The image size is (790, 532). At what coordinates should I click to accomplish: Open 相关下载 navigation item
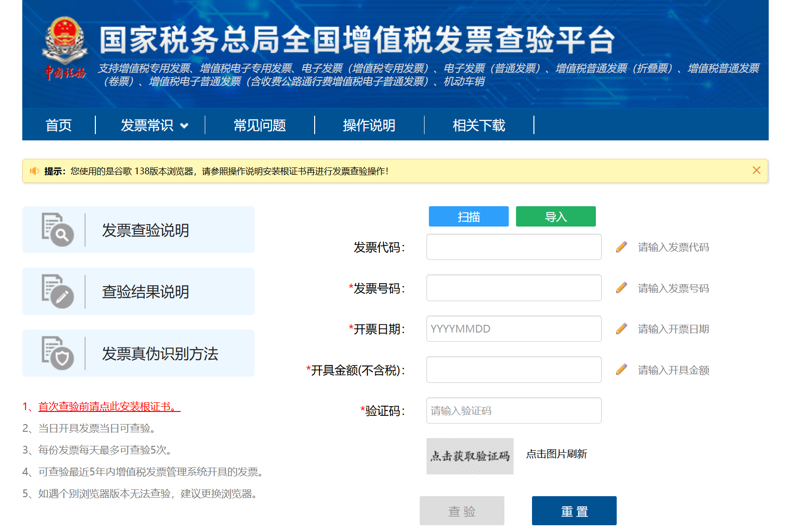(478, 125)
